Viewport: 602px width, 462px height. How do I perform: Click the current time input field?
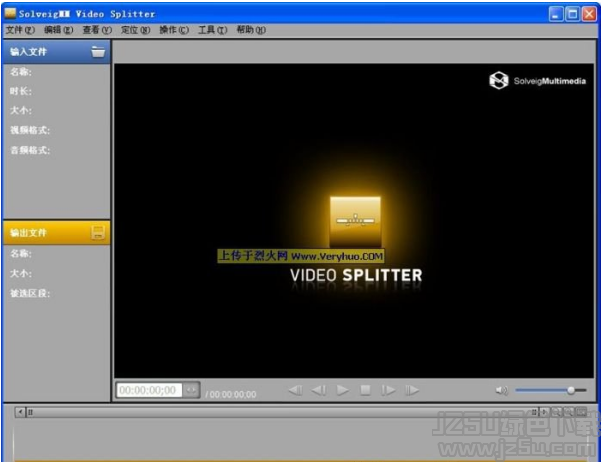149,390
